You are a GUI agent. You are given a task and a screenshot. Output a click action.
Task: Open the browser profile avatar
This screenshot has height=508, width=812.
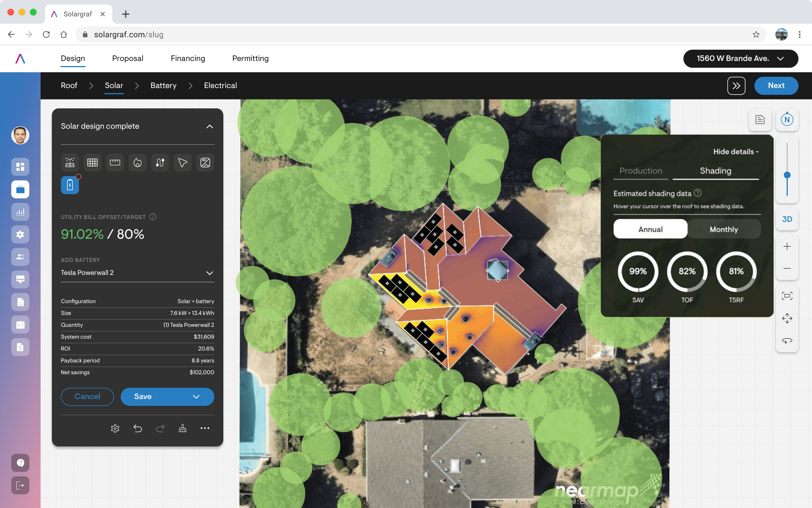[x=782, y=35]
